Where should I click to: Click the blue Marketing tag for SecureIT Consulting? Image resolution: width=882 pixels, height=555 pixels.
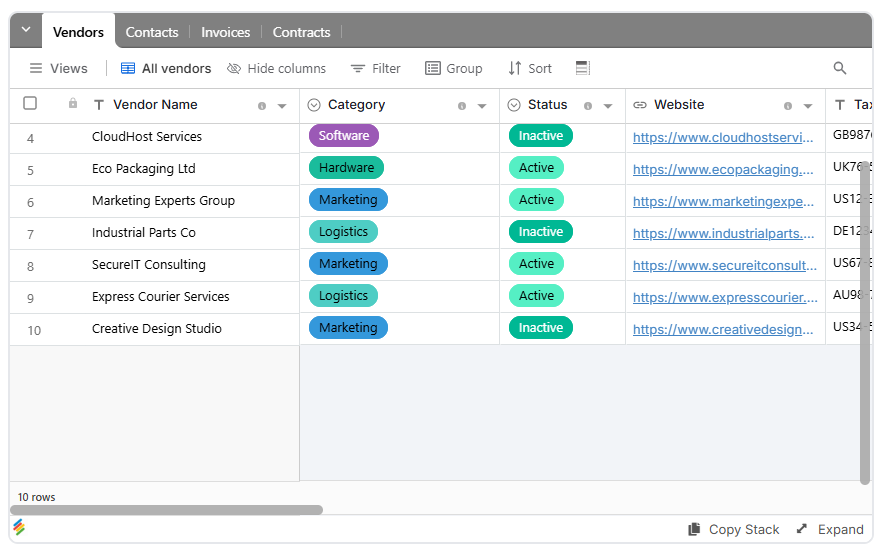pyautogui.click(x=348, y=264)
